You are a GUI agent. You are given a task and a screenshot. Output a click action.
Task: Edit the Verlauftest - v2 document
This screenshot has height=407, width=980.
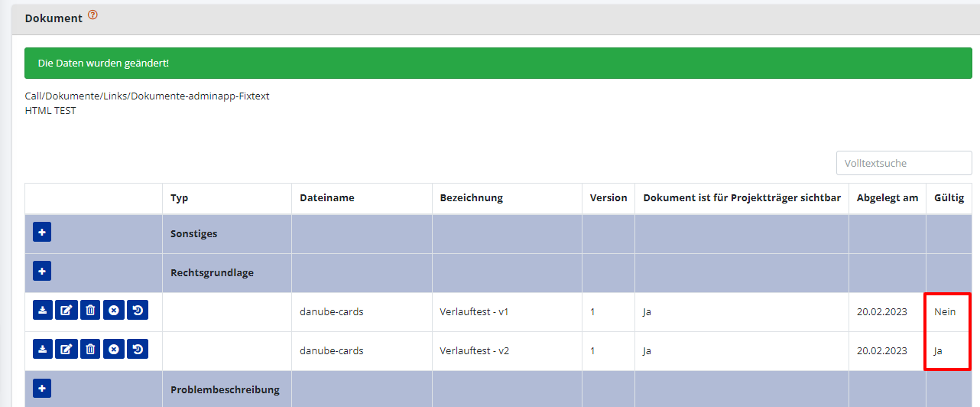click(67, 350)
